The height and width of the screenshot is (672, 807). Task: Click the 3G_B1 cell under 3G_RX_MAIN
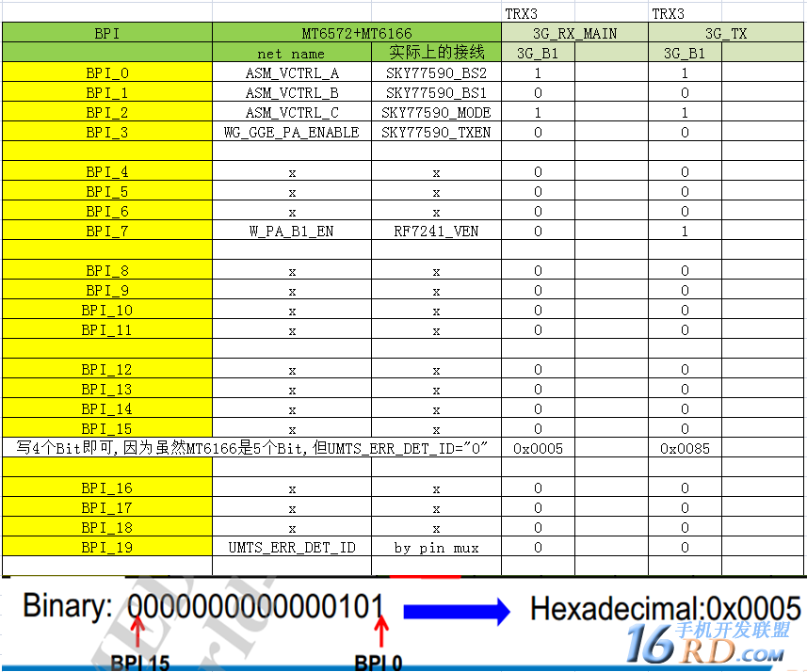coord(538,53)
